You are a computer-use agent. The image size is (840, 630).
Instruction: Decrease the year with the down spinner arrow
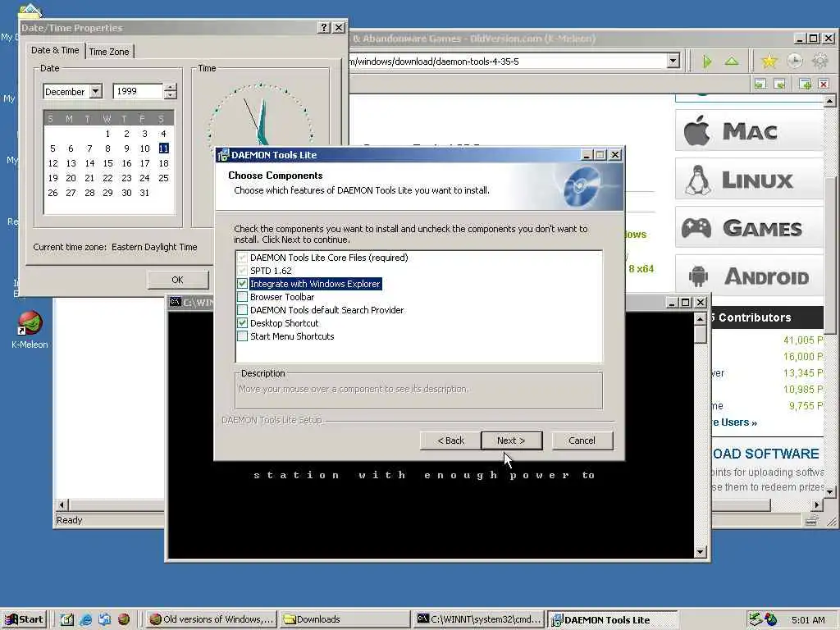click(170, 95)
